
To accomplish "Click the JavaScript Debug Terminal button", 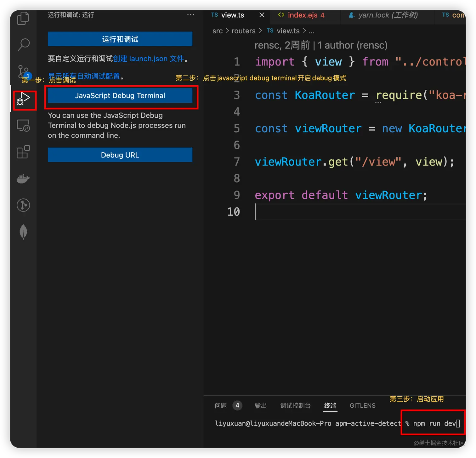I will tap(120, 96).
